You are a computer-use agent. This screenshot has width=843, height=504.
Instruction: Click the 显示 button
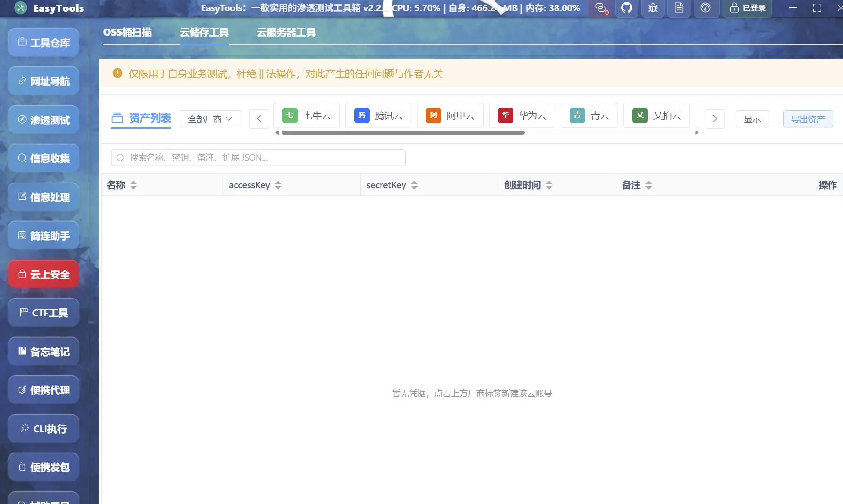pos(752,118)
